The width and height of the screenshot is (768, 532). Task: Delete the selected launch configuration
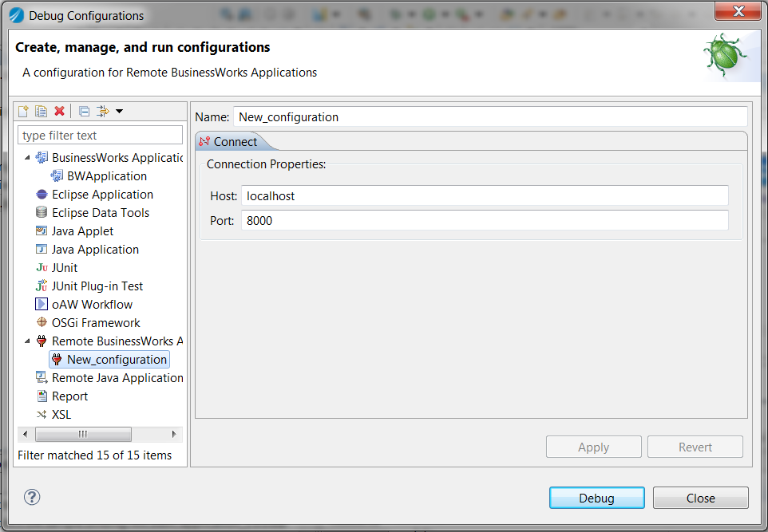(x=59, y=111)
